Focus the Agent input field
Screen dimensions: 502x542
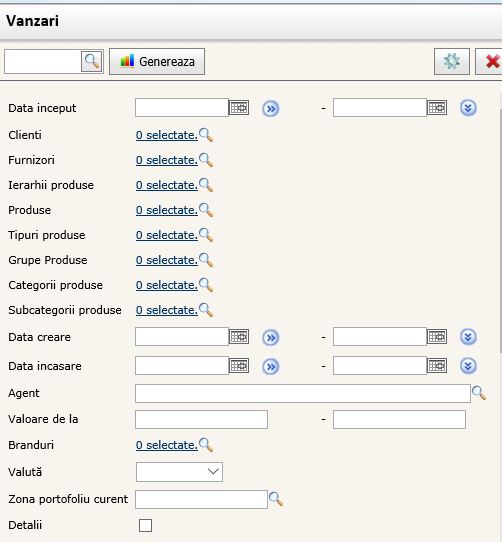(x=303, y=393)
